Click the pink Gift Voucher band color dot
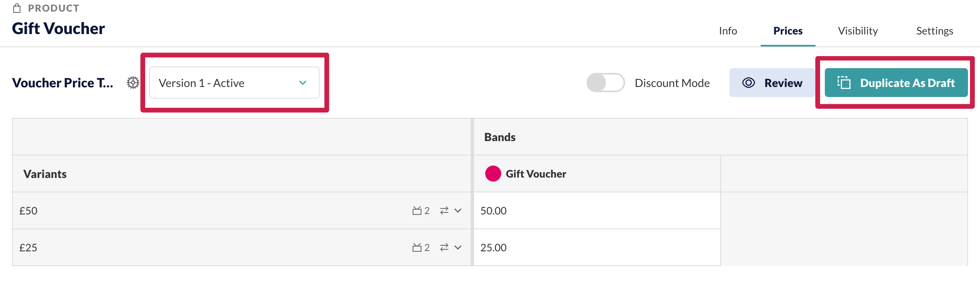Screen dimensions: 980x287 tap(493, 174)
